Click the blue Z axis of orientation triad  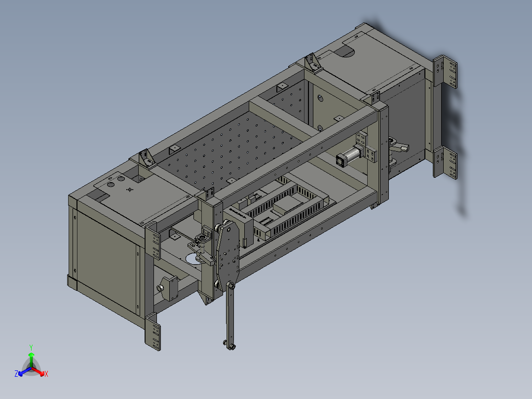click(x=23, y=372)
